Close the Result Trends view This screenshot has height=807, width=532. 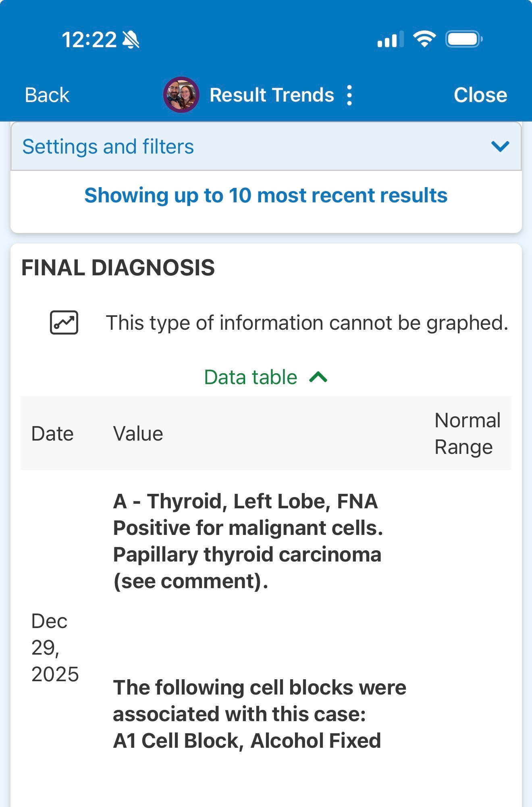click(480, 96)
